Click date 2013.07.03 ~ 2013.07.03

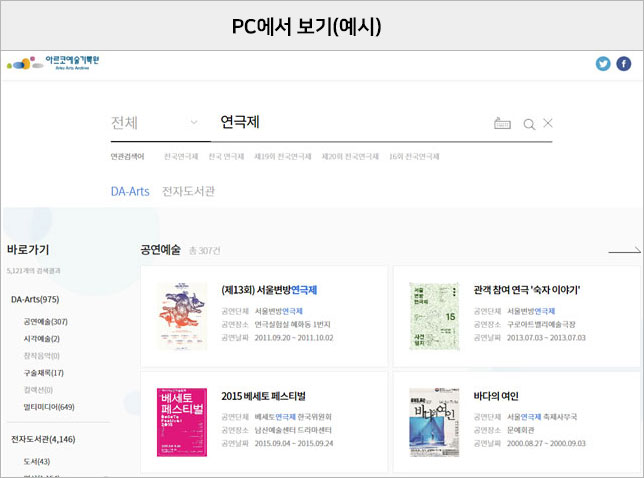point(546,338)
